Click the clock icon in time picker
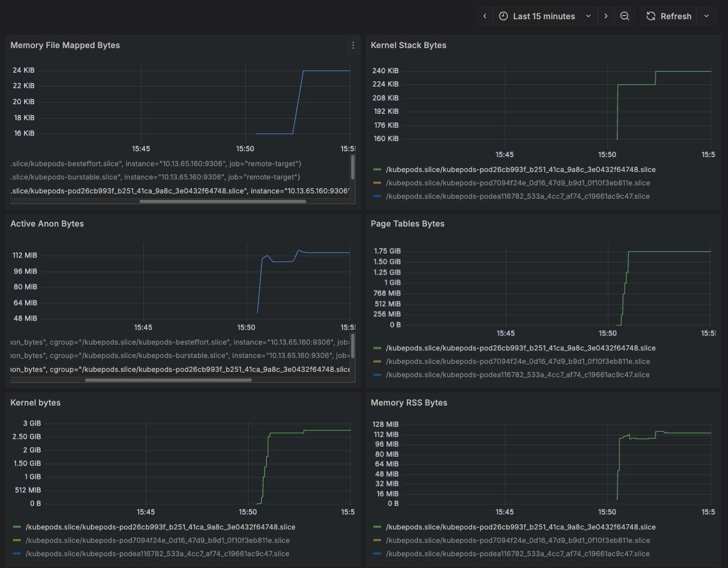The width and height of the screenshot is (728, 568). point(503,16)
